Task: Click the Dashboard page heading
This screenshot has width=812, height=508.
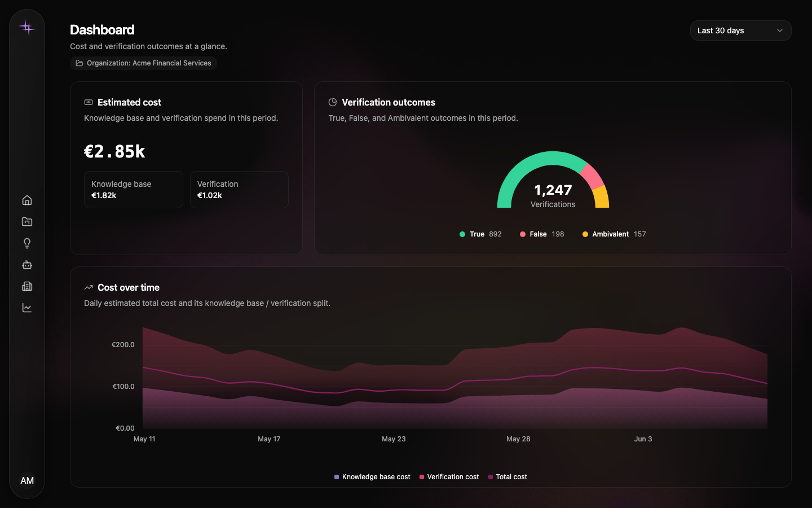Action: click(102, 30)
